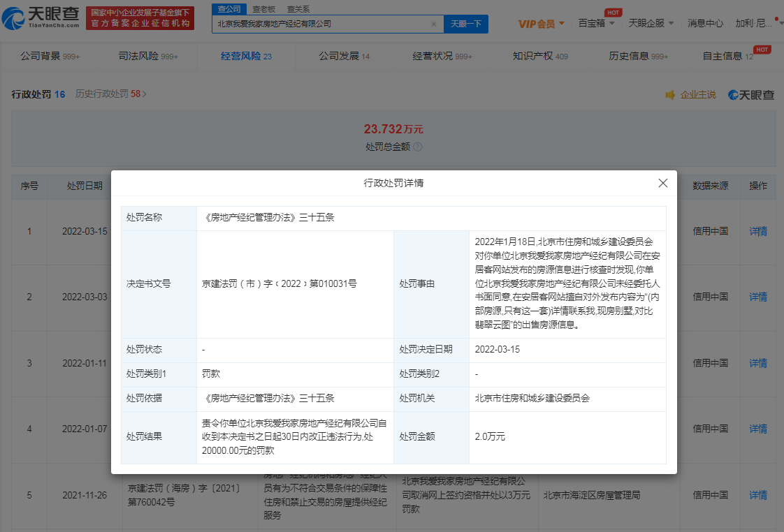Click the 数据来源 column header
This screenshot has height=532, width=784.
(710, 186)
